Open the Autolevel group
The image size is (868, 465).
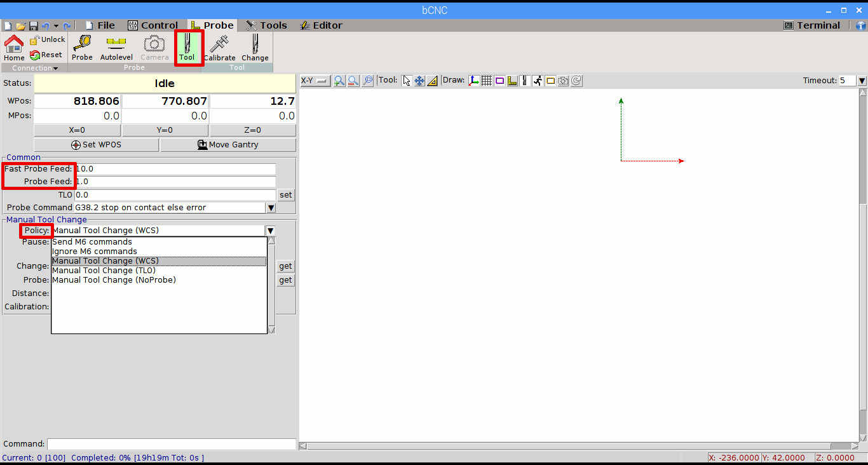(x=116, y=48)
